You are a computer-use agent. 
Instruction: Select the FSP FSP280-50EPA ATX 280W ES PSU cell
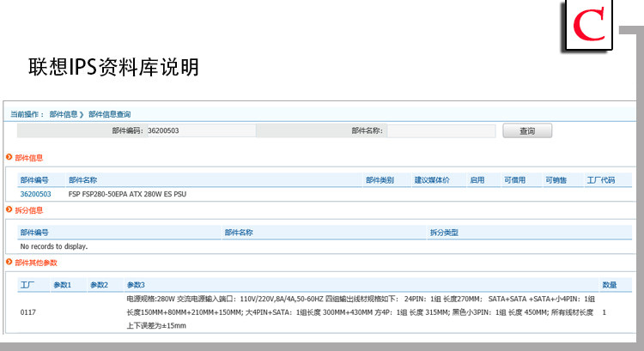pos(127,194)
